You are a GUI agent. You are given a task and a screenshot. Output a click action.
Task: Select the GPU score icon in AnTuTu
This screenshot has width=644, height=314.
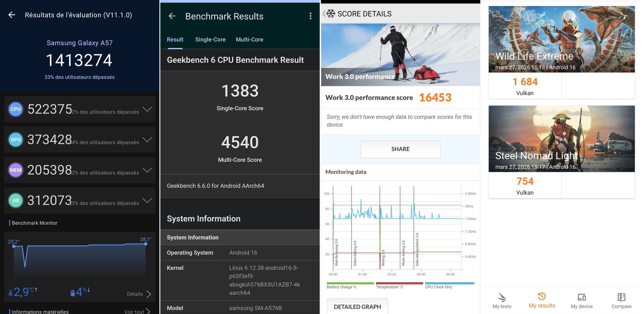[x=15, y=140]
